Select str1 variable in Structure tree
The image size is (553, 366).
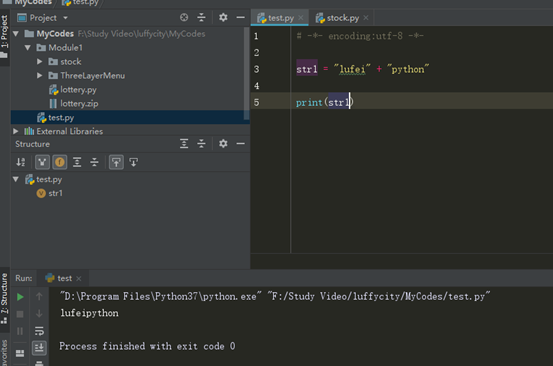click(x=50, y=193)
